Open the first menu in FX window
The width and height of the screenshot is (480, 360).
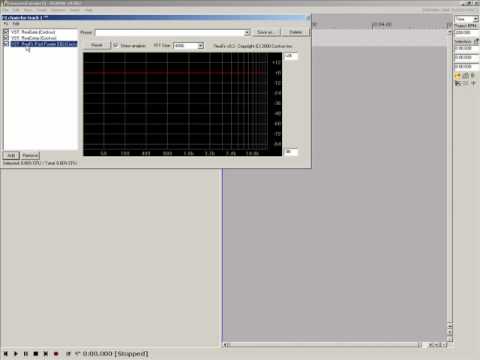click(x=6, y=24)
